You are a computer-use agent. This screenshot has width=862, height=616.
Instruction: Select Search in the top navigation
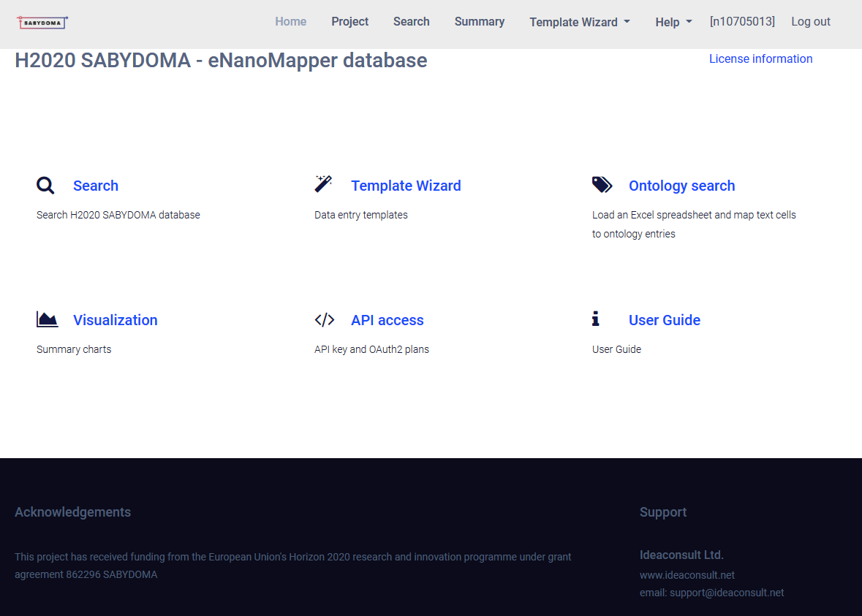pos(411,22)
